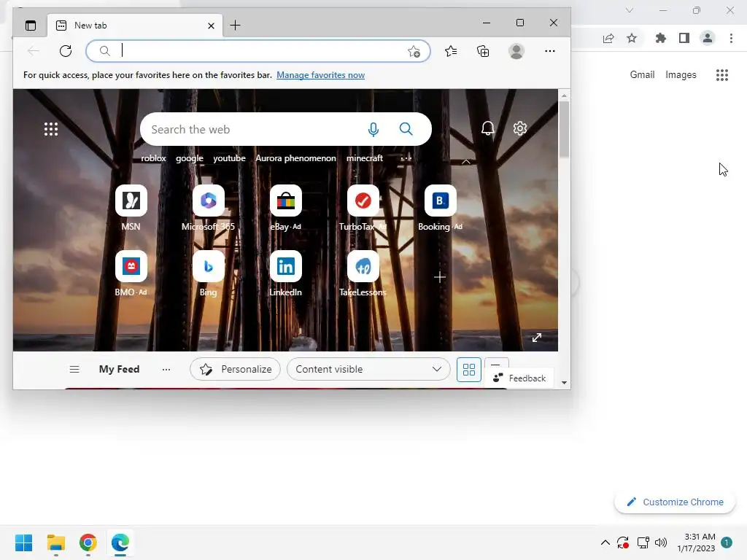Select the My Feed tab
Viewport: 747px width, 560px height.
click(119, 369)
